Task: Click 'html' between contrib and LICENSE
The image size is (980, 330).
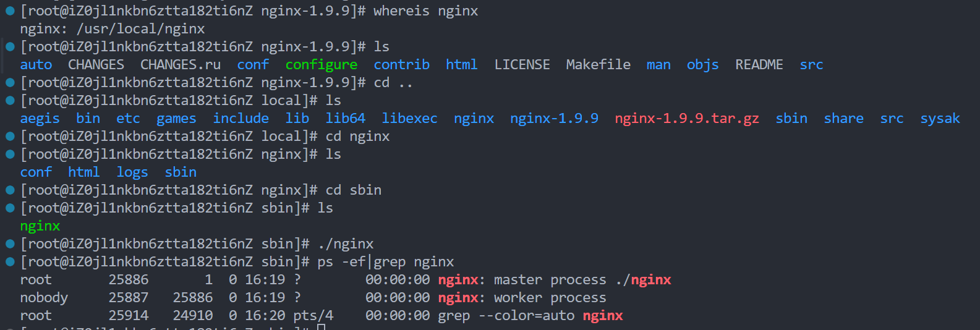Action: (x=461, y=65)
